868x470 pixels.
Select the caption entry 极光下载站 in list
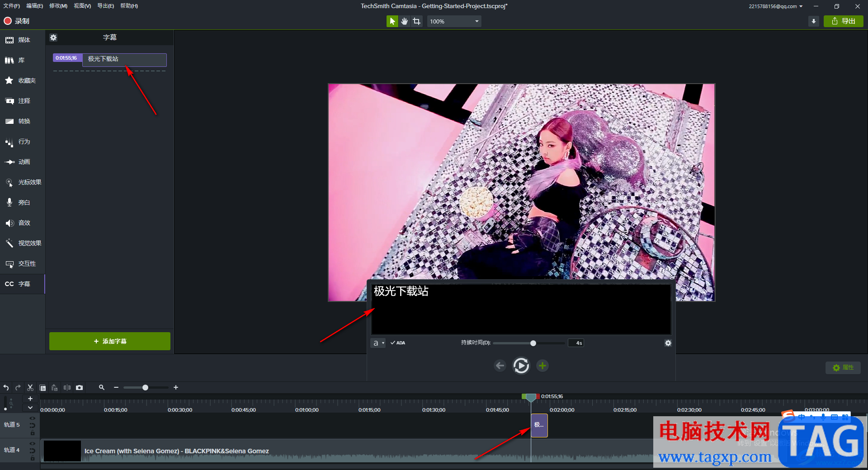coord(124,60)
